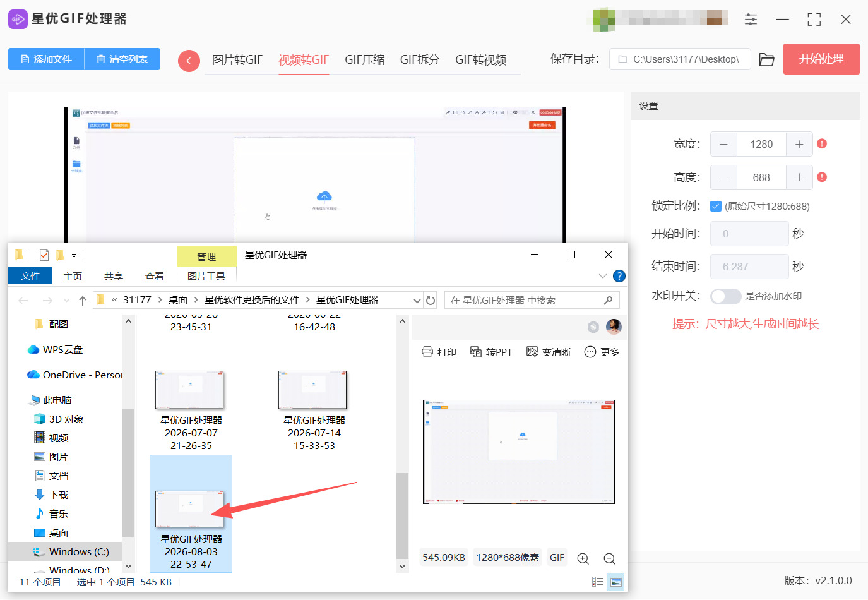Refresh the Explorer address bar

click(431, 301)
